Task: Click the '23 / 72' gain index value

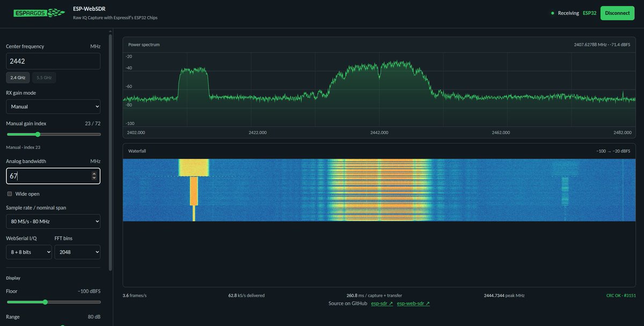Action: coord(92,123)
